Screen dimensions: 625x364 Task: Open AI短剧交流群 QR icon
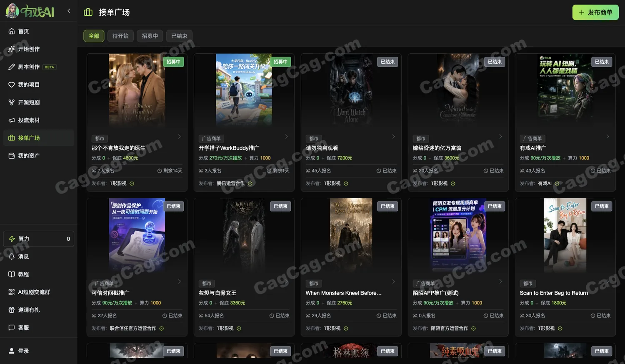[x=12, y=292]
